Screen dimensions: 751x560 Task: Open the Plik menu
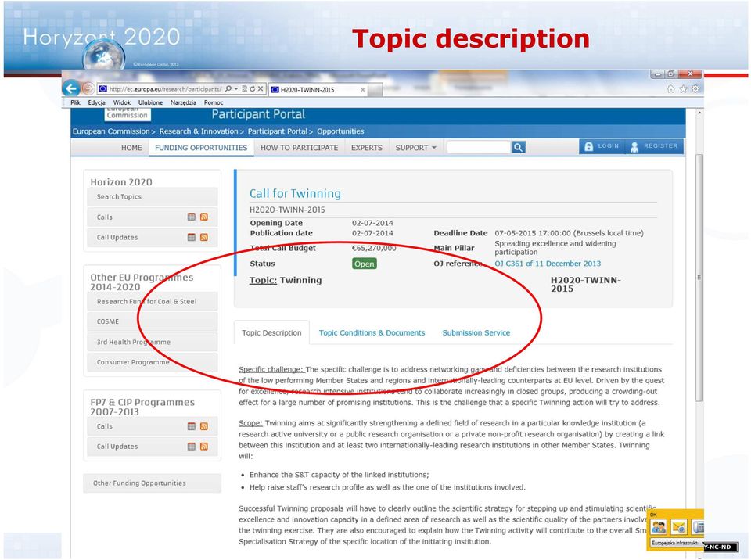pos(75,102)
